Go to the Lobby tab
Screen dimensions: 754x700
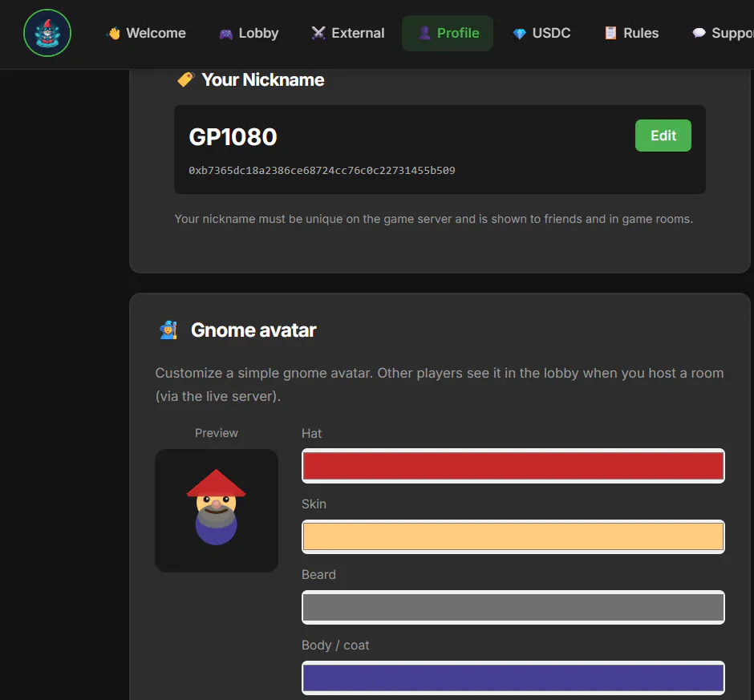click(x=249, y=33)
